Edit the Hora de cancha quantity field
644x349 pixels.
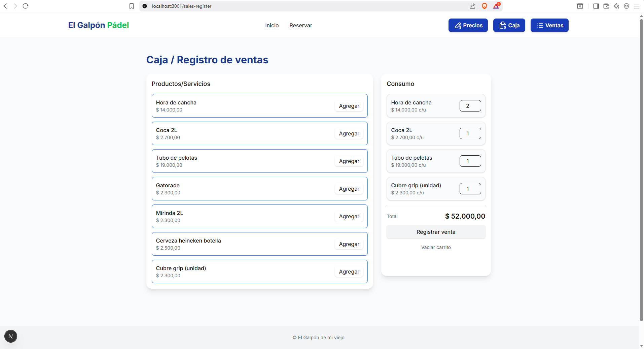[470, 105]
